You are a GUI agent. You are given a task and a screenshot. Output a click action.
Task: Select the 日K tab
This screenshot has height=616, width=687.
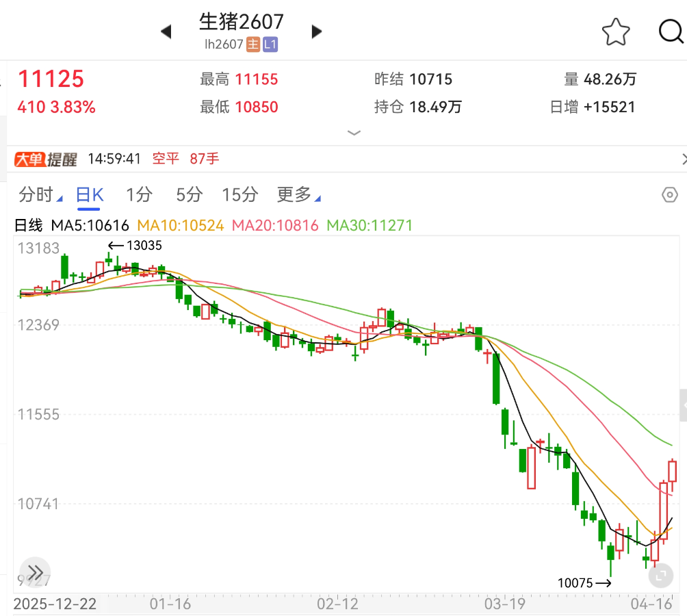[89, 195]
